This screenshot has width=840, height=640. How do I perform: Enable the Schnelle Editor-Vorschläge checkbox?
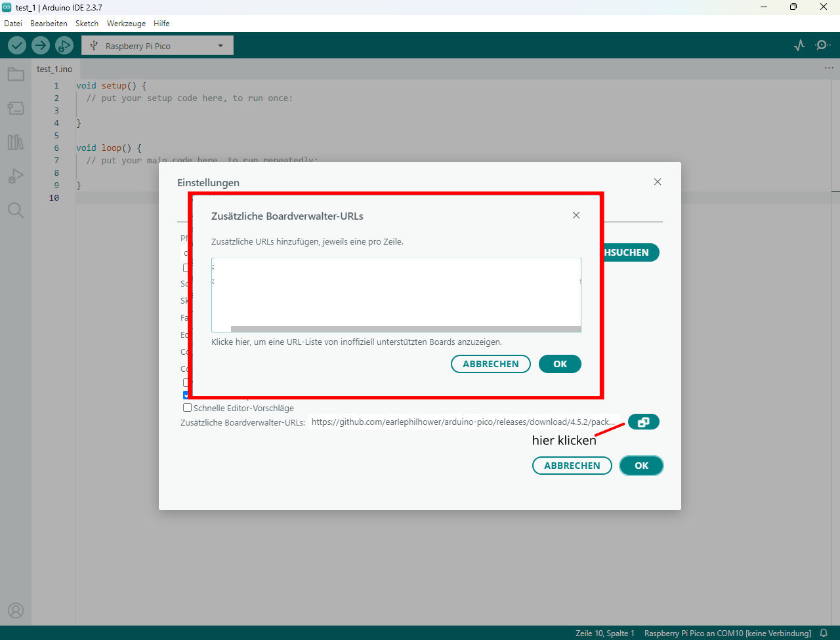point(187,408)
